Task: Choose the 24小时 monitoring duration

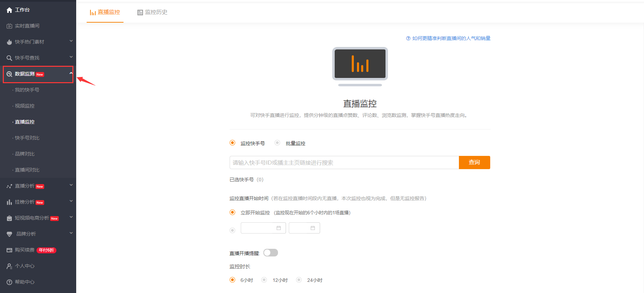Action: click(x=299, y=280)
